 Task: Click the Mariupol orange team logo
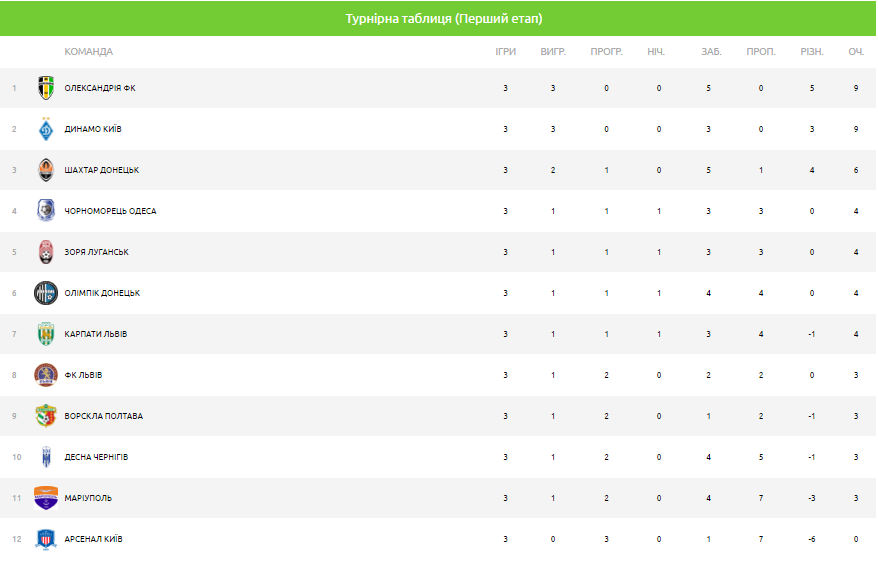46,498
